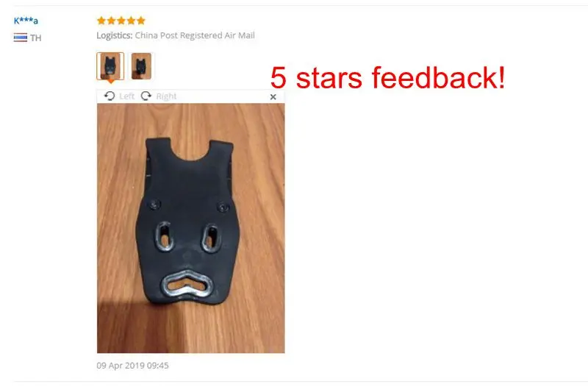Open reviewer K***a's profile name

(x=26, y=21)
